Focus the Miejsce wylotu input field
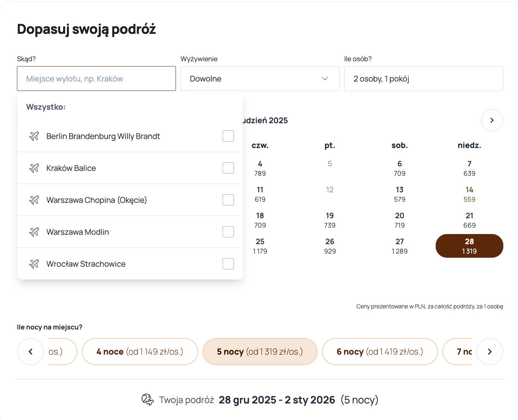The image size is (518, 420). [x=96, y=79]
